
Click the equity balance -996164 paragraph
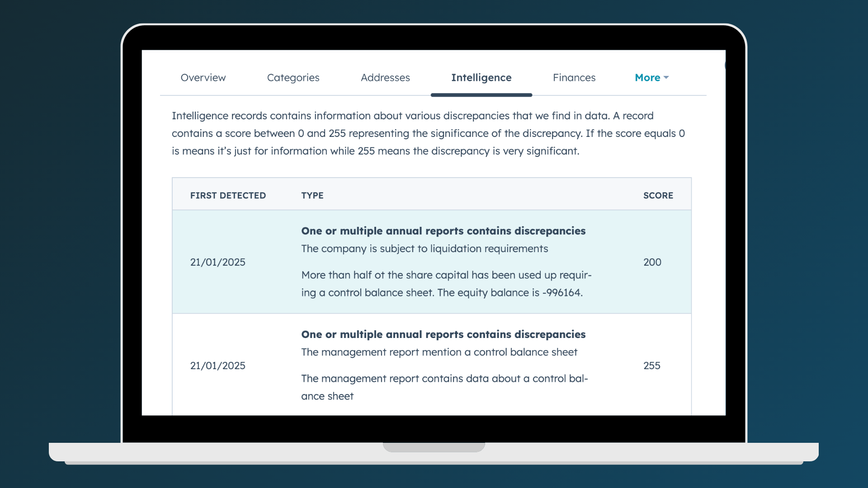click(446, 284)
